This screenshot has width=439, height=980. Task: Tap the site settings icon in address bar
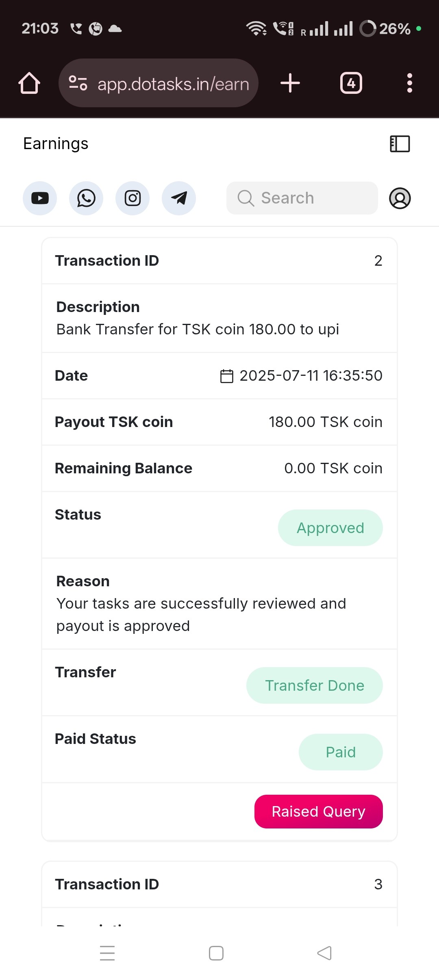tap(78, 83)
